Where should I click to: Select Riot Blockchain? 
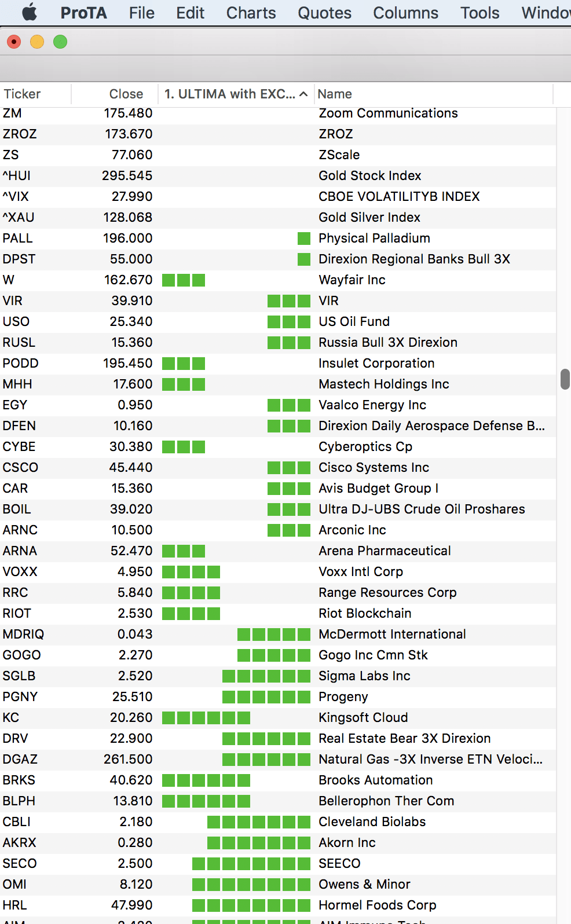tap(365, 613)
